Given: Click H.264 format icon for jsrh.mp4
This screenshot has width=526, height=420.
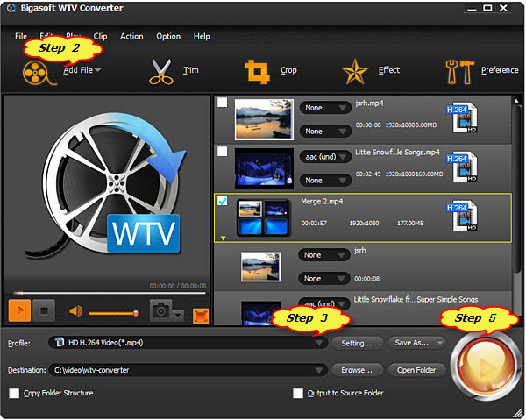Looking at the screenshot, I should click(462, 117).
